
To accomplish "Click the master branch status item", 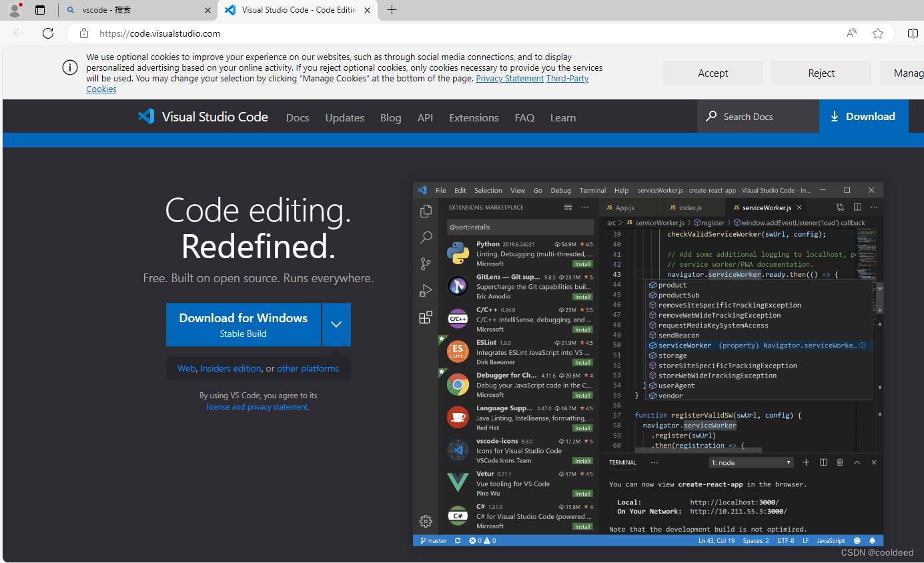I will coord(434,540).
